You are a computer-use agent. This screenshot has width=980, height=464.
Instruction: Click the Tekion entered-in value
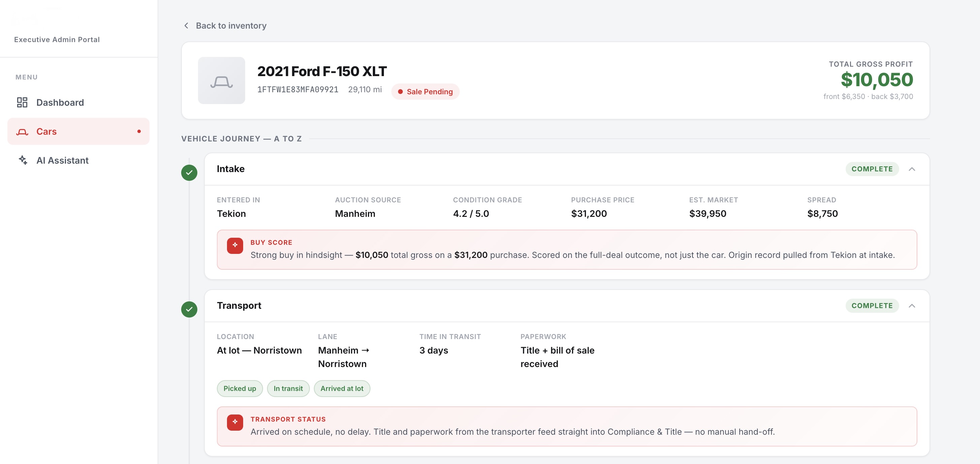(231, 213)
